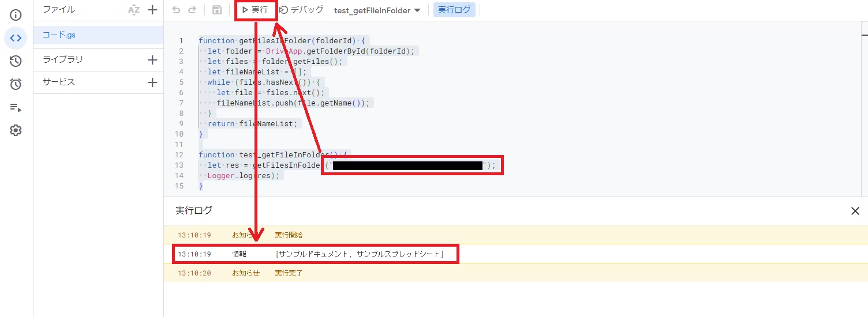Open the test_getFileInFolder function dropdown
The image size is (868, 317).
click(x=377, y=10)
